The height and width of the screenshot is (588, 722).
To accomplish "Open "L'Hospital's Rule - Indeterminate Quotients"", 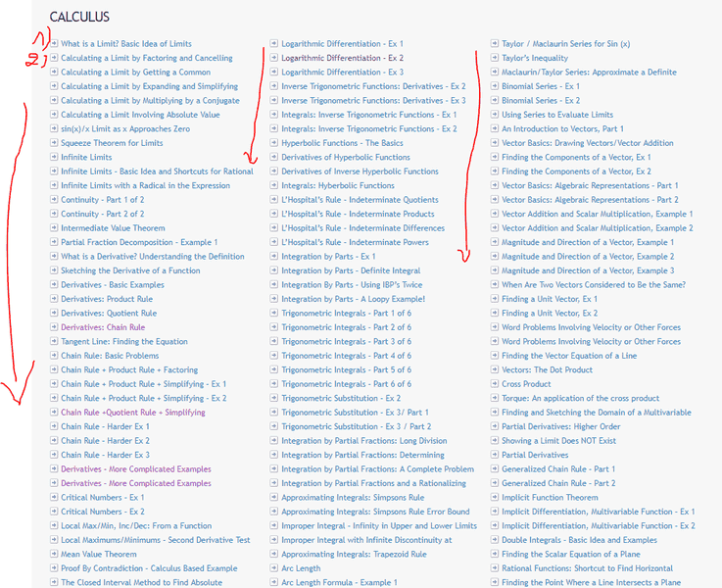I will coord(361,200).
